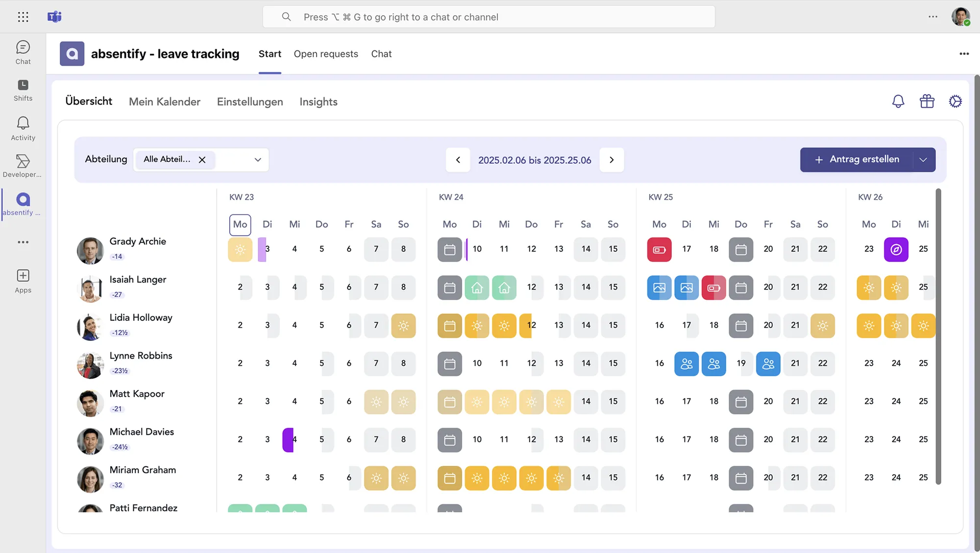Click the calendar's vertical scrollbar

coord(938,336)
